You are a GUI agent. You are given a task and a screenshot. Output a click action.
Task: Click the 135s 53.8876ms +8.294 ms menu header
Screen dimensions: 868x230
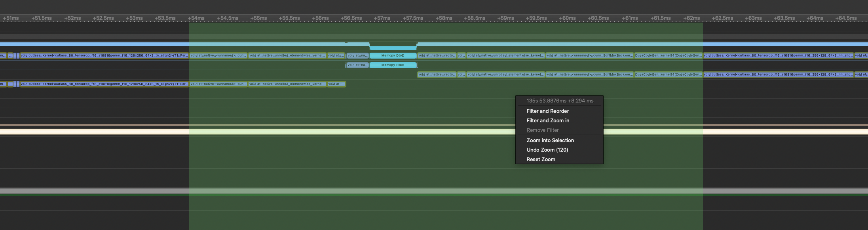point(560,101)
